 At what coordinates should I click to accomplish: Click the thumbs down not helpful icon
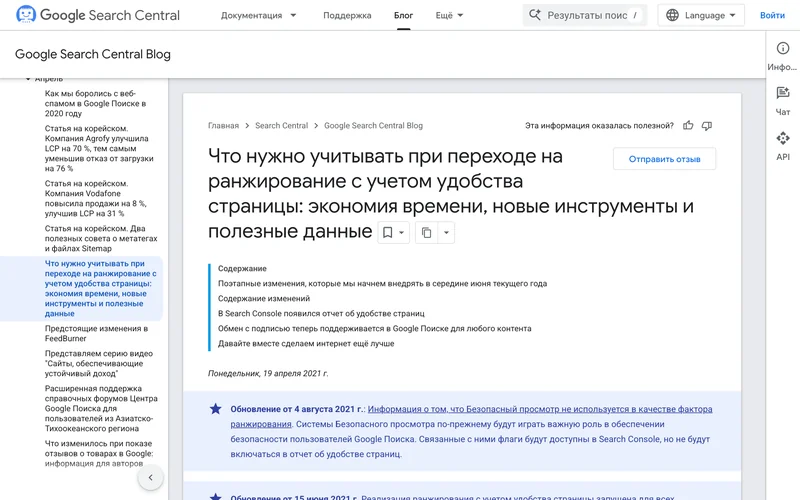[x=707, y=126]
